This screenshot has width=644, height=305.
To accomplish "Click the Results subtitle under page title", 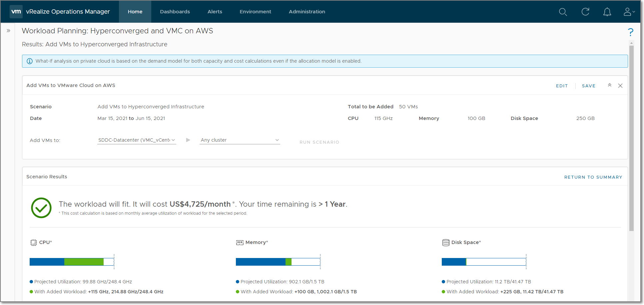I will pos(95,44).
